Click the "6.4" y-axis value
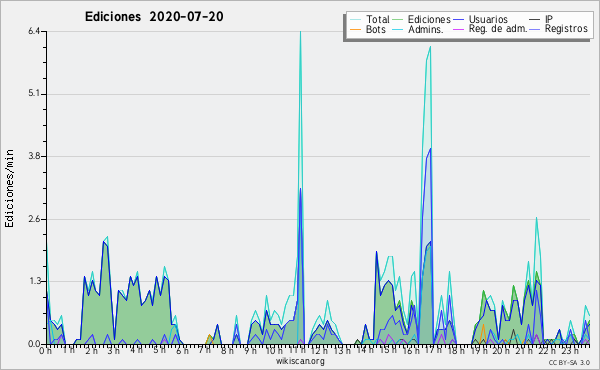 click(x=34, y=31)
